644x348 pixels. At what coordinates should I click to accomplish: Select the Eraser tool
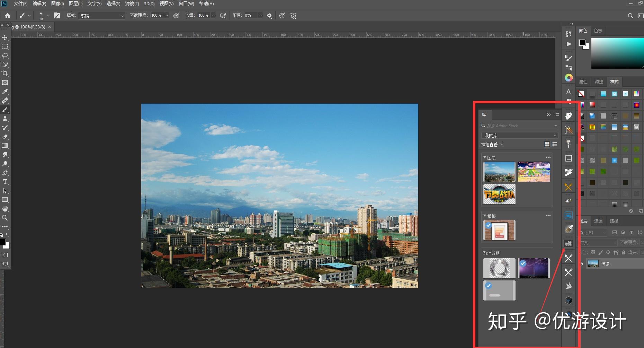coord(5,137)
